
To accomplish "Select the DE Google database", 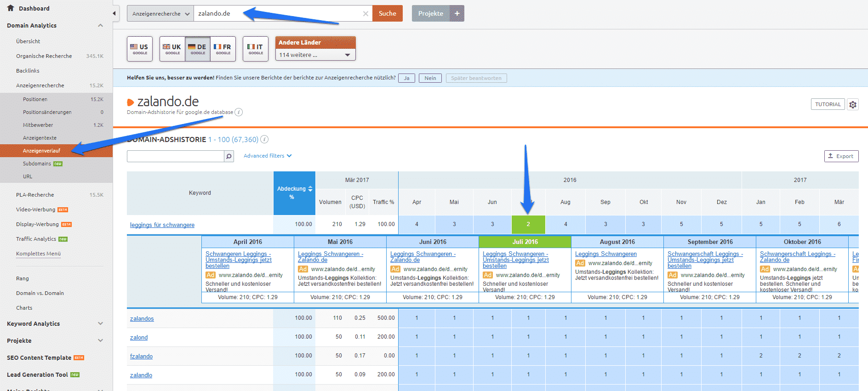I will click(x=198, y=49).
